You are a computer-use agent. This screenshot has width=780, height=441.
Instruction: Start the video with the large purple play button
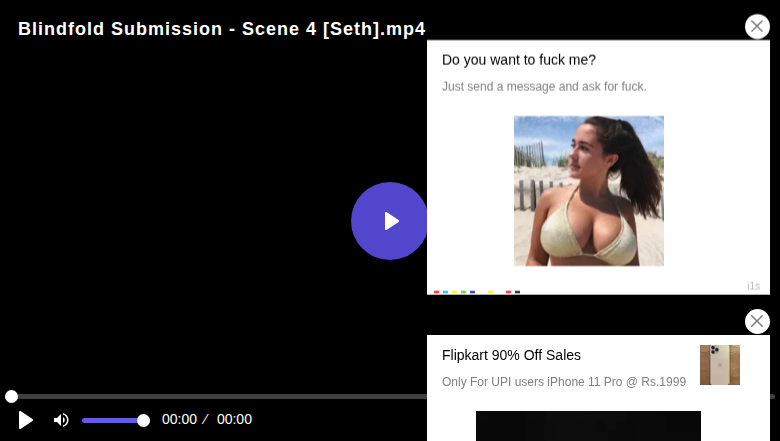pos(389,221)
